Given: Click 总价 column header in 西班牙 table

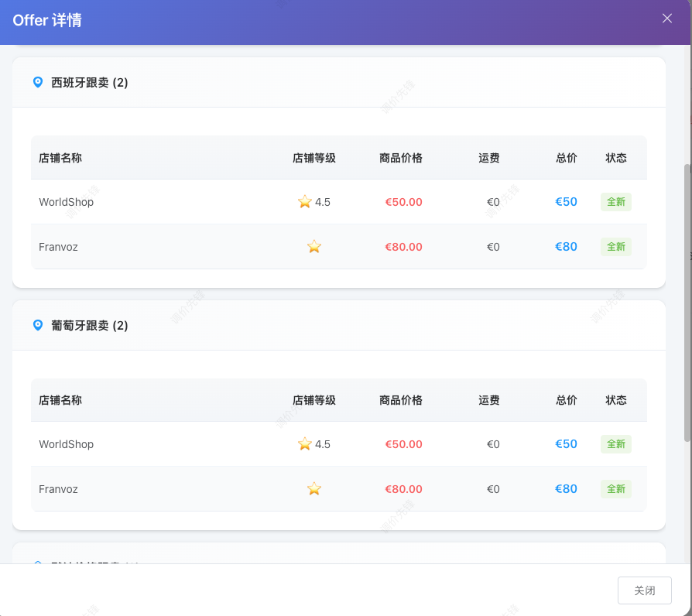Looking at the screenshot, I should 567,158.
